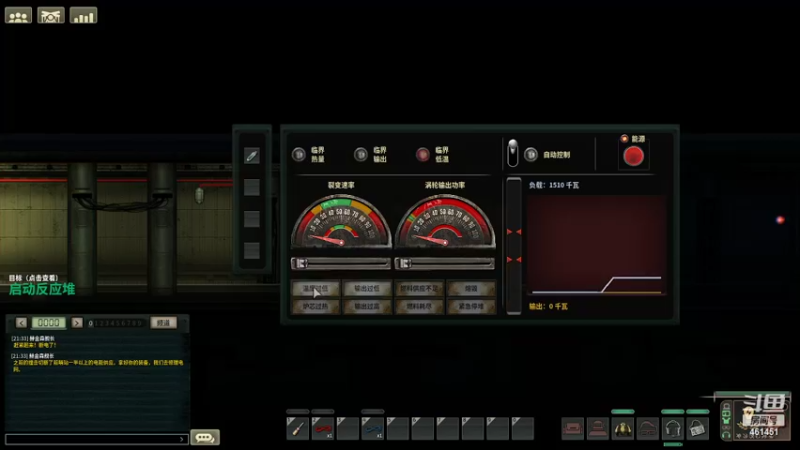Click the 燃料供应不足 warning button
The width and height of the screenshot is (800, 450).
click(x=419, y=289)
